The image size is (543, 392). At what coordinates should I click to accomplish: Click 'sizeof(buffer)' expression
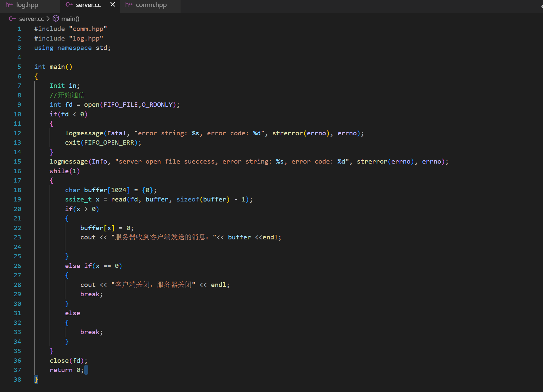(203, 199)
